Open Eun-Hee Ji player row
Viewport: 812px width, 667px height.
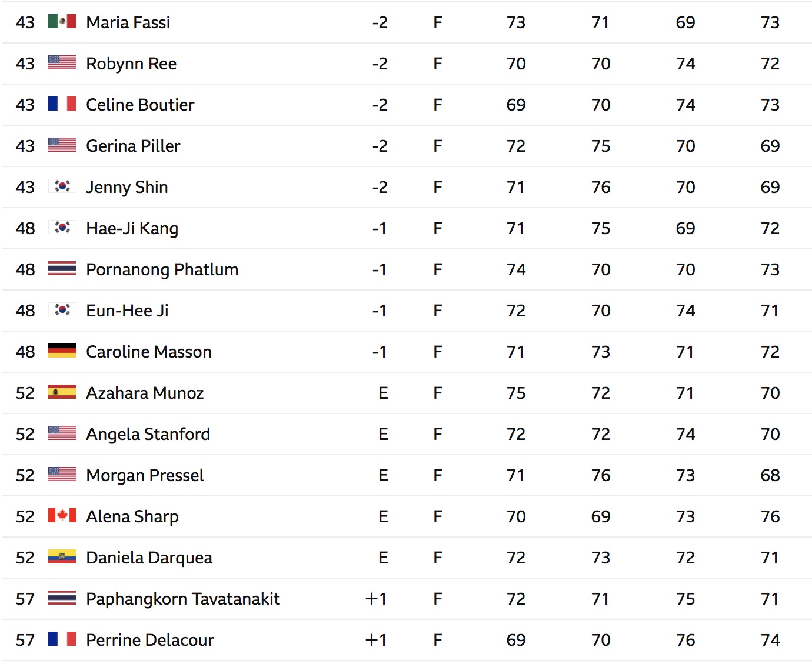[x=406, y=311]
